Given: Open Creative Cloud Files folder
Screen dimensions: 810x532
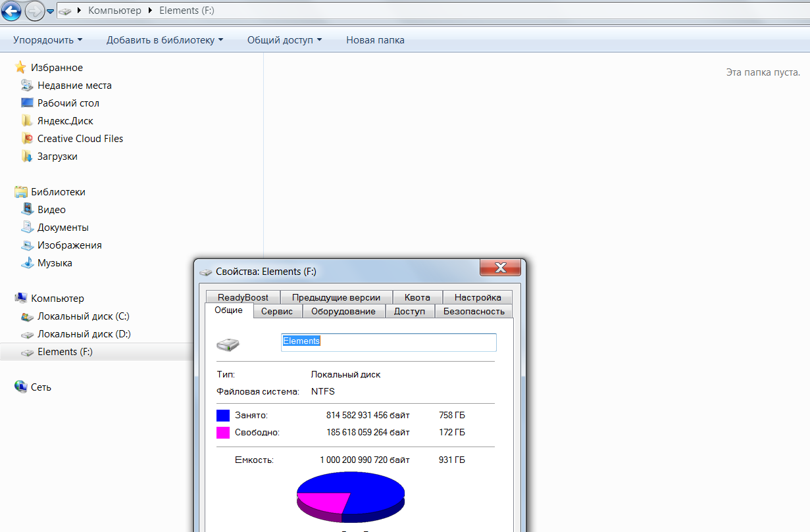Looking at the screenshot, I should click(80, 139).
